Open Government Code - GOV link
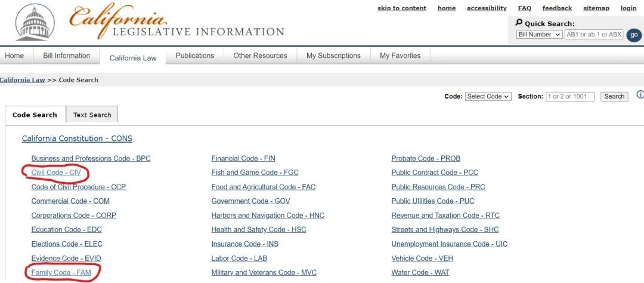The width and height of the screenshot is (644, 283). (x=250, y=201)
